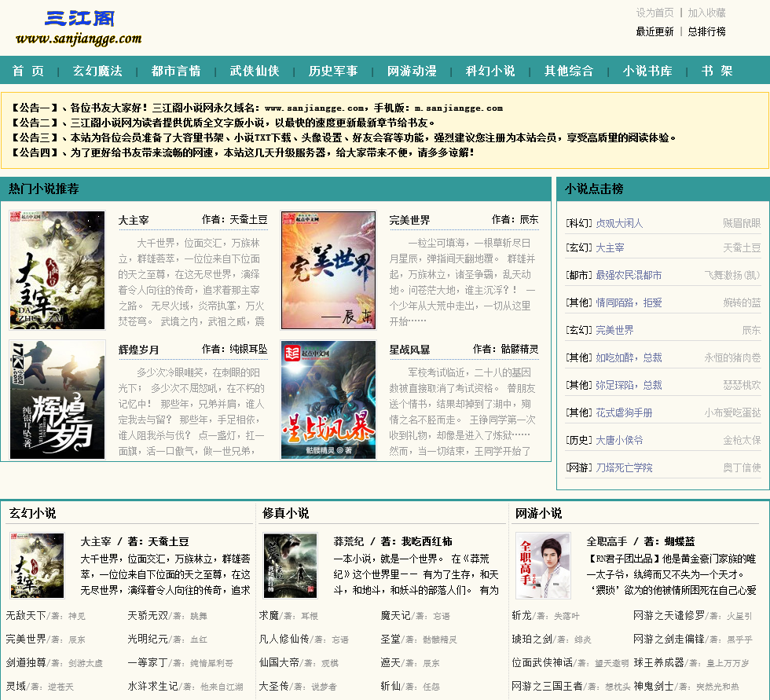The image size is (770, 700).
Task: Click the 加入收藏 link
Action: (706, 13)
